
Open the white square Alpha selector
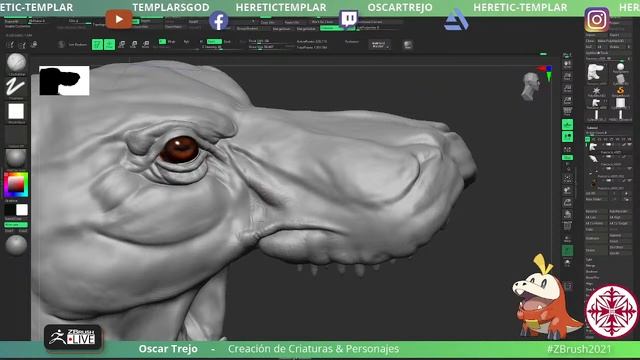(x=16, y=111)
